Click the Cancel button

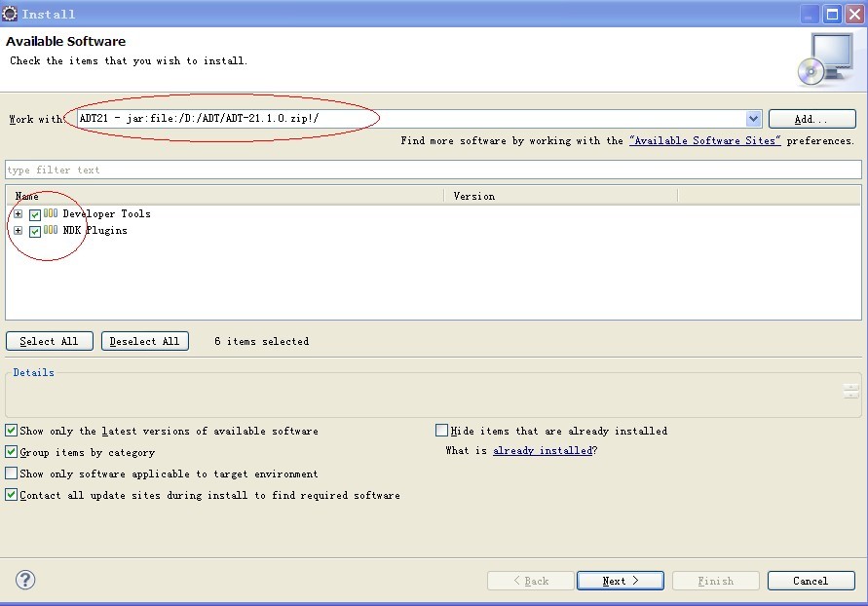tap(811, 581)
